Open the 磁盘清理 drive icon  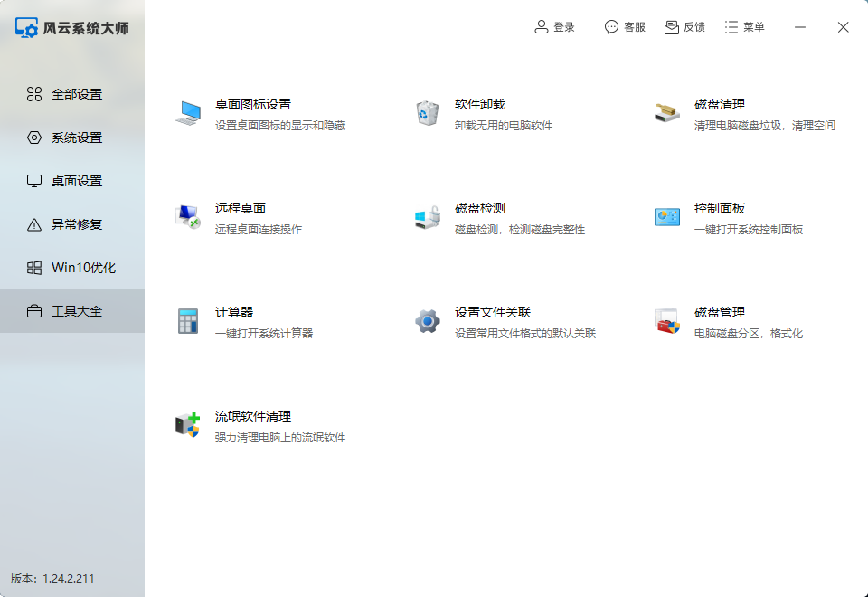coord(667,113)
